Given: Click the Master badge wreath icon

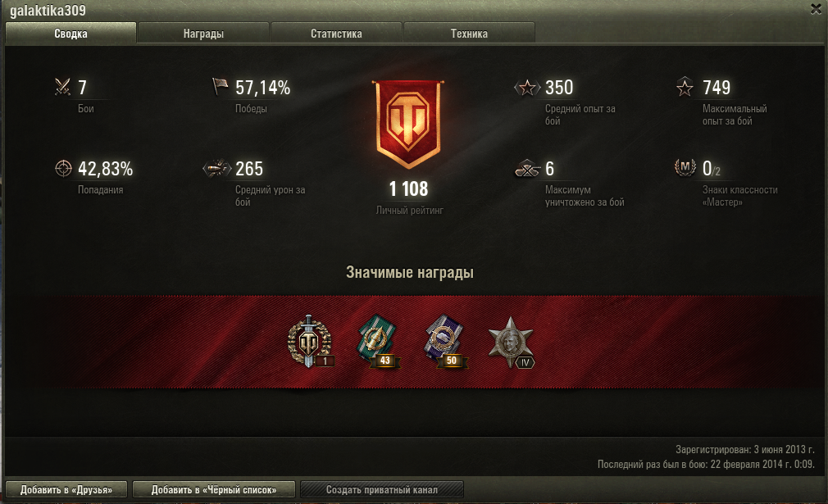Looking at the screenshot, I should pyautogui.click(x=685, y=168).
